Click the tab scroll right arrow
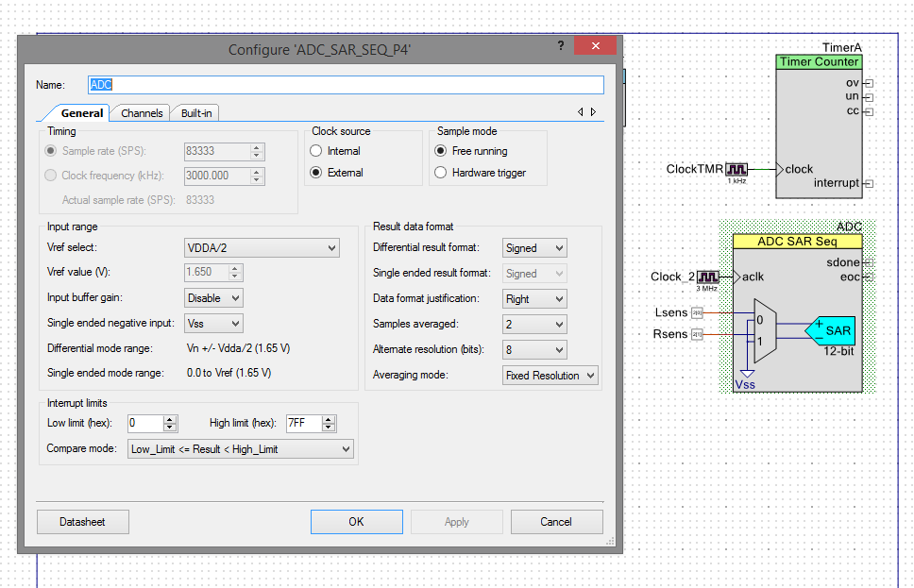The width and height of the screenshot is (914, 588). click(x=593, y=112)
